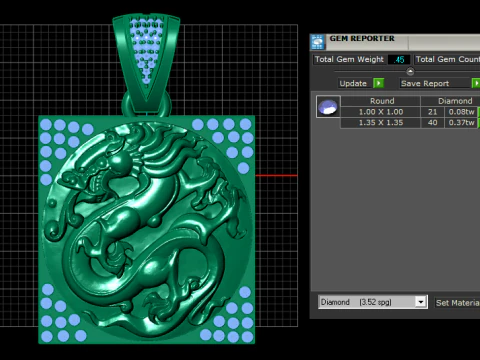The width and height of the screenshot is (480, 360).
Task: Click the green arrow next to Update
Action: pos(378,83)
